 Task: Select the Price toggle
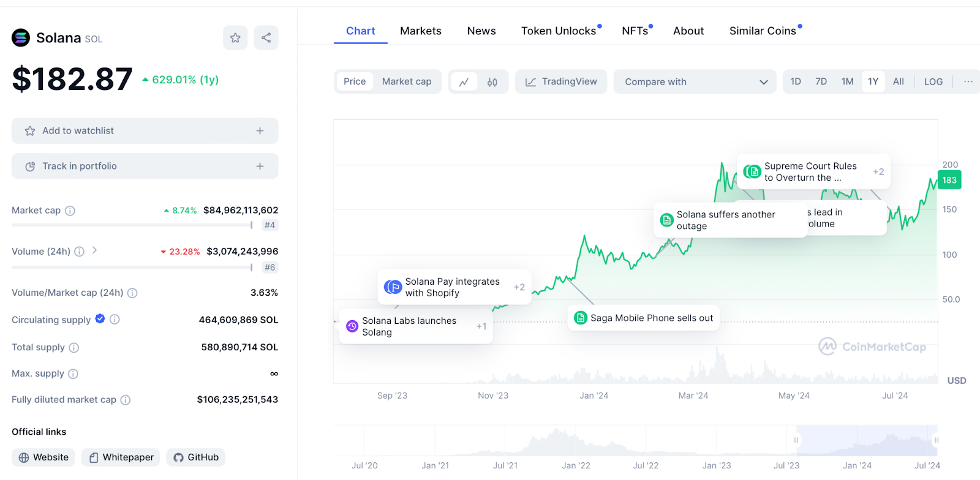click(355, 81)
